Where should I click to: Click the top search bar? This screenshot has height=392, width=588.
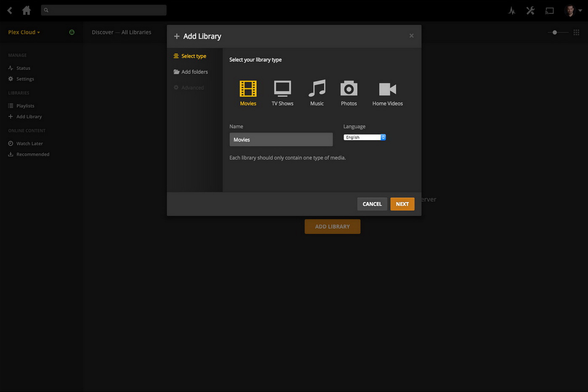pyautogui.click(x=104, y=10)
